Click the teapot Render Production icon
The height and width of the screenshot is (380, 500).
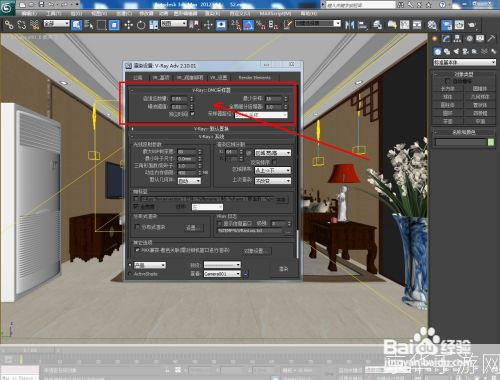coord(472,25)
